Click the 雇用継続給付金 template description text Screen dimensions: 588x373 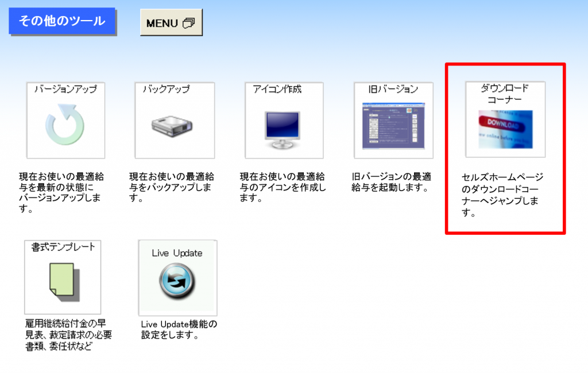click(68, 335)
